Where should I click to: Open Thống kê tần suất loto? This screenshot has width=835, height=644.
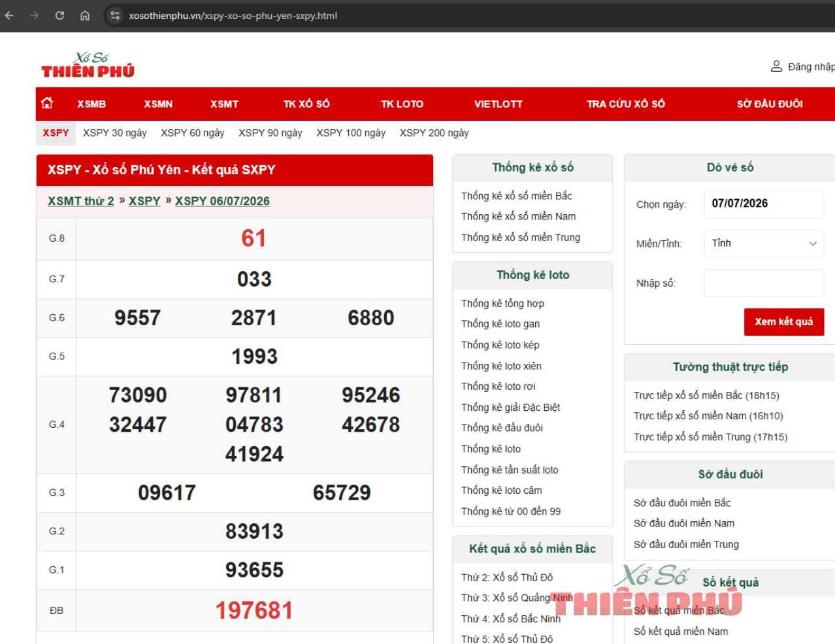(510, 470)
